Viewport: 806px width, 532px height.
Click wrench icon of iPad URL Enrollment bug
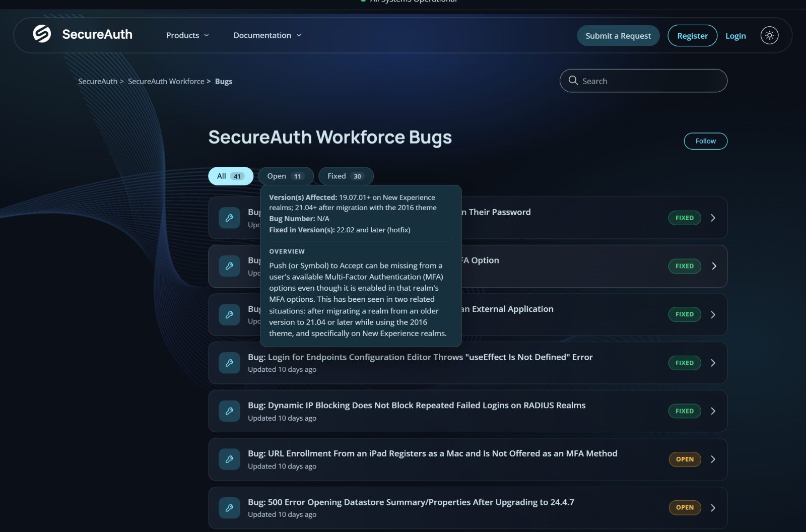[x=229, y=459]
